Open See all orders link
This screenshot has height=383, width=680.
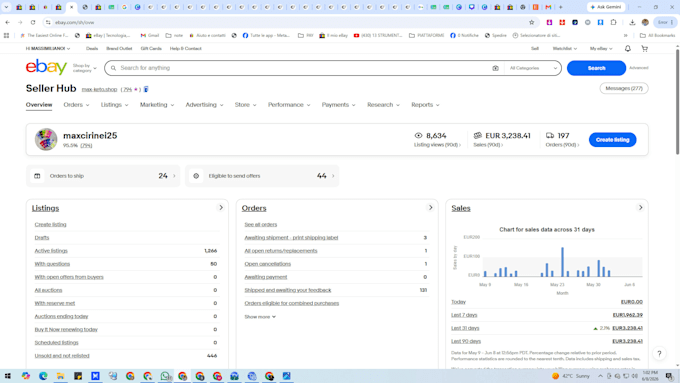click(x=261, y=225)
